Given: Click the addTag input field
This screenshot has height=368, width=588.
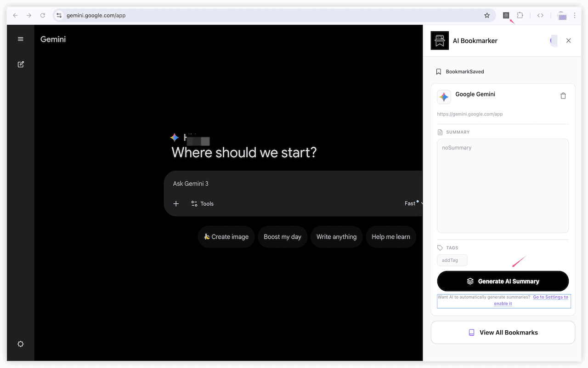Looking at the screenshot, I should coord(452,260).
